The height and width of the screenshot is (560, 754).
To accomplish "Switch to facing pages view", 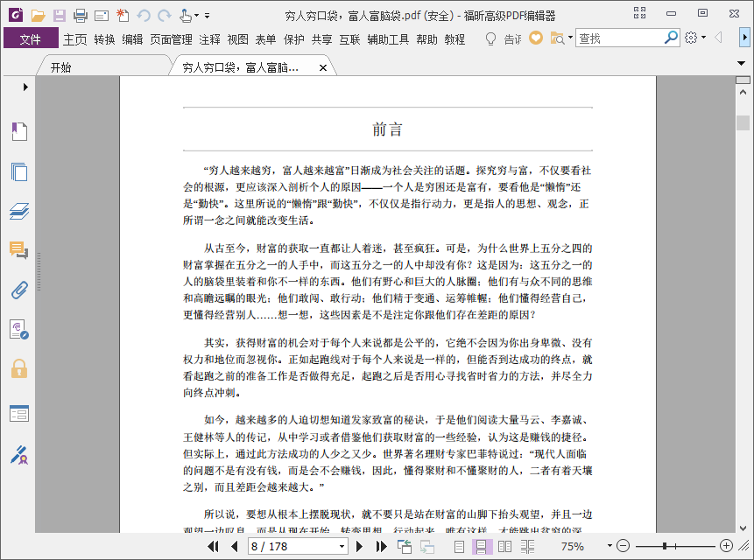I will 505,547.
